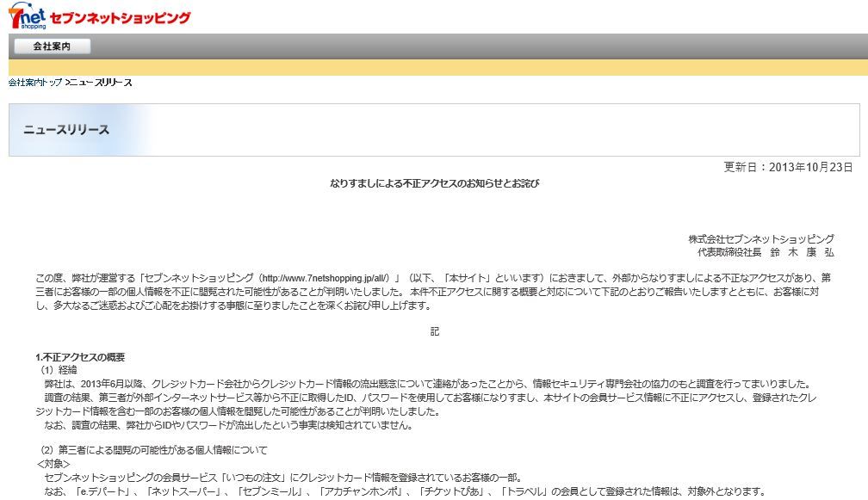Click the ニュースリリース page heading banner
Screen dimensions: 868x500
(65, 130)
